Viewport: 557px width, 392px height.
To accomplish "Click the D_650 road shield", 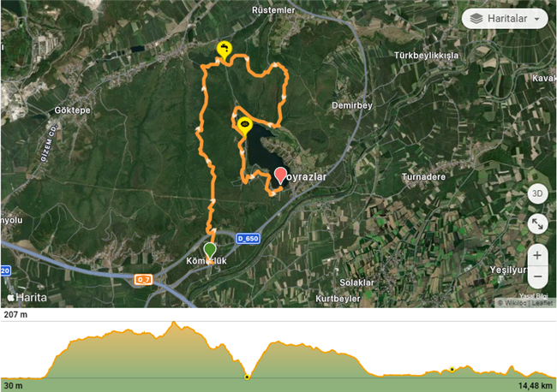I will [248, 239].
